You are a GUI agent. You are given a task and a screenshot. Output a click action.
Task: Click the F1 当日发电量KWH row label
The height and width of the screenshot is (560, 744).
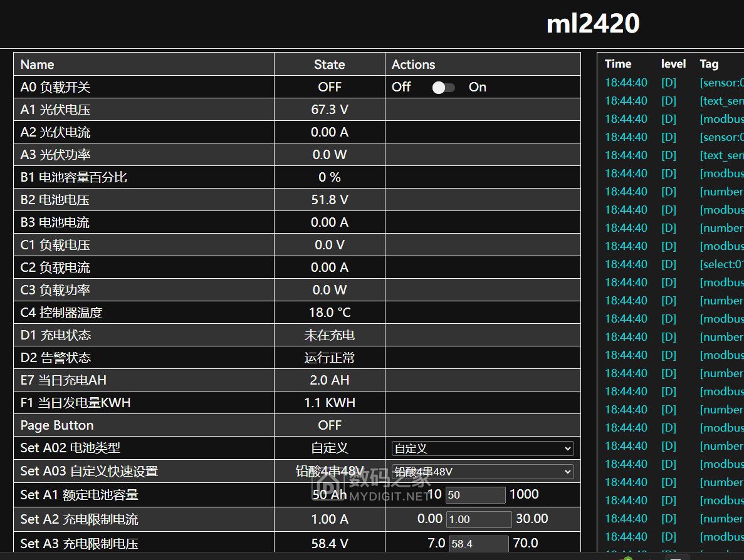click(75, 403)
